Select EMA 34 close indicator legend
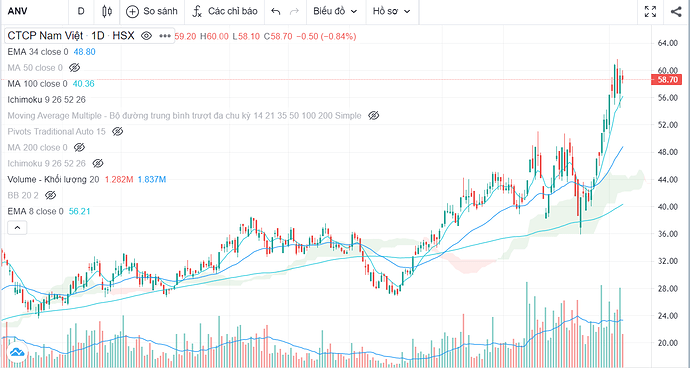The width and height of the screenshot is (690, 368). [38, 52]
